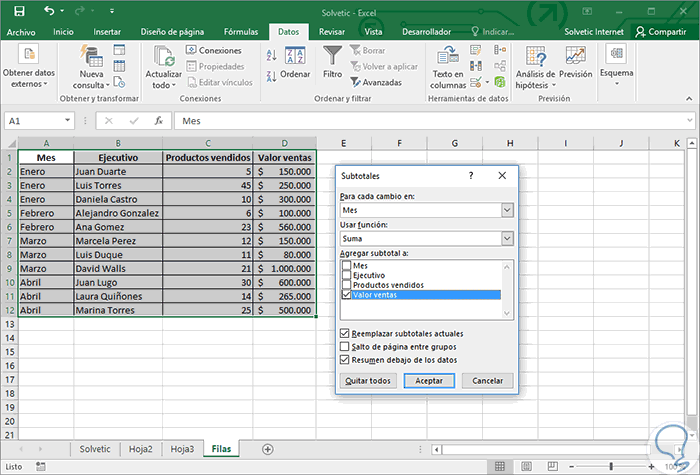The width and height of the screenshot is (700, 475).
Task: Add a new sheet with plus icon
Action: point(267,449)
